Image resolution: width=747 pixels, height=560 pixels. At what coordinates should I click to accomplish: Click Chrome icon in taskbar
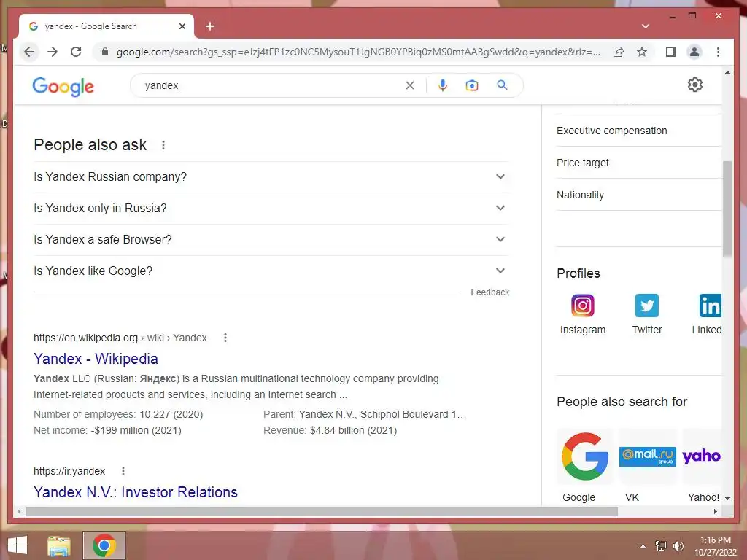[x=104, y=545]
